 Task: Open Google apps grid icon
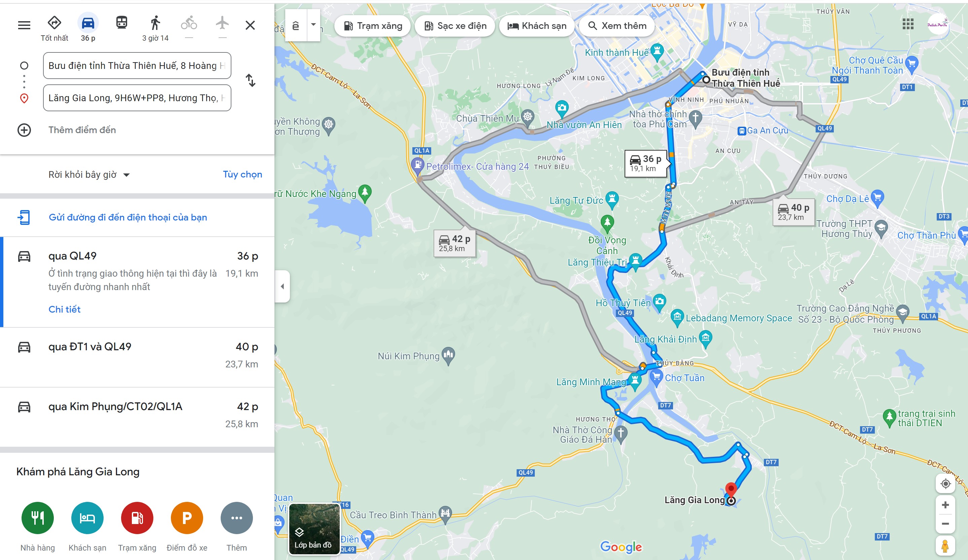point(908,24)
